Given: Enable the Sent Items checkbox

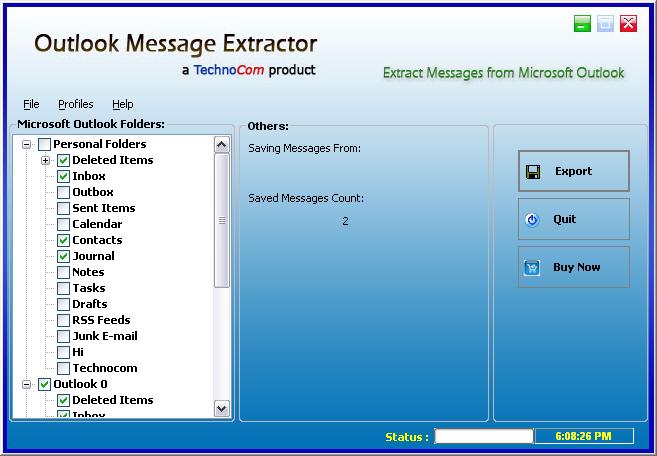Looking at the screenshot, I should pos(63,208).
